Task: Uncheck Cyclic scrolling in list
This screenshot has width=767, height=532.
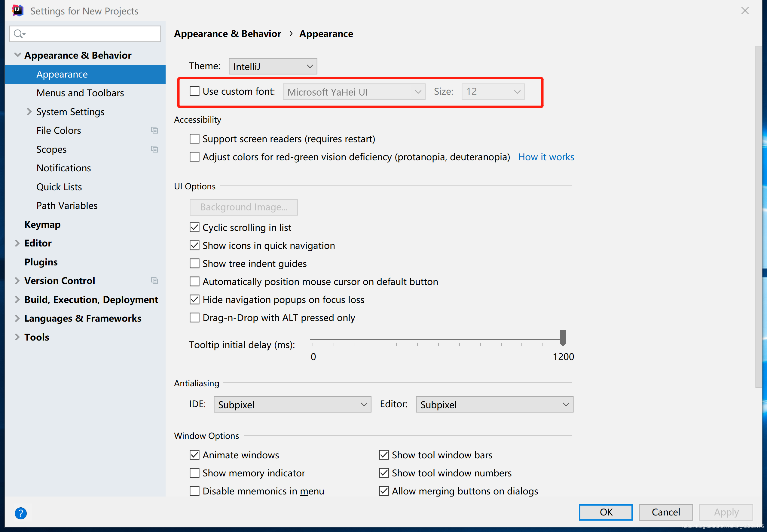Action: (x=194, y=227)
